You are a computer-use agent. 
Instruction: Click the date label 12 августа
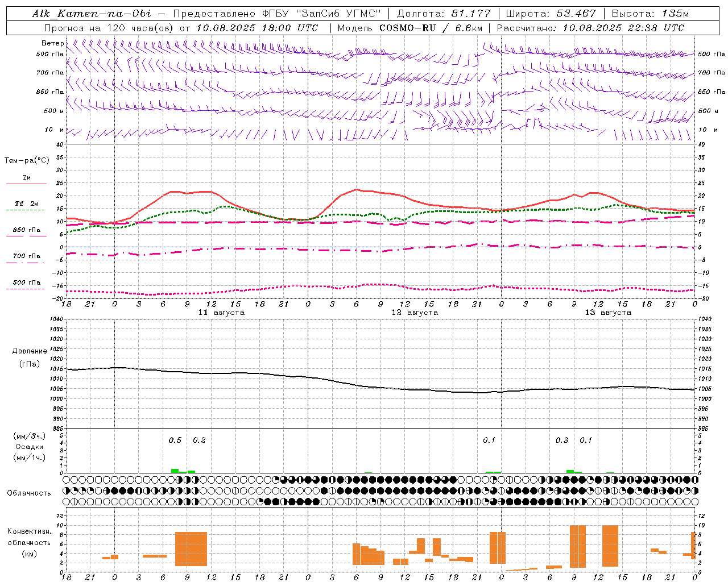(x=415, y=313)
